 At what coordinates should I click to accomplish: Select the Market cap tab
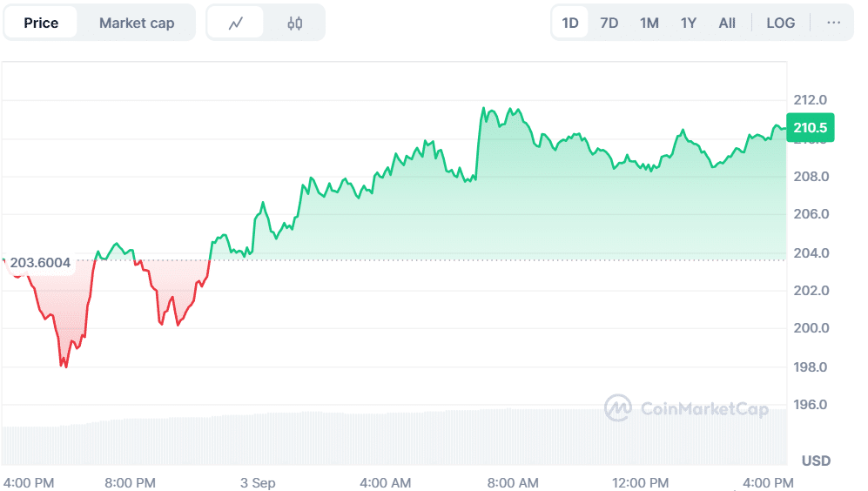pos(137,23)
